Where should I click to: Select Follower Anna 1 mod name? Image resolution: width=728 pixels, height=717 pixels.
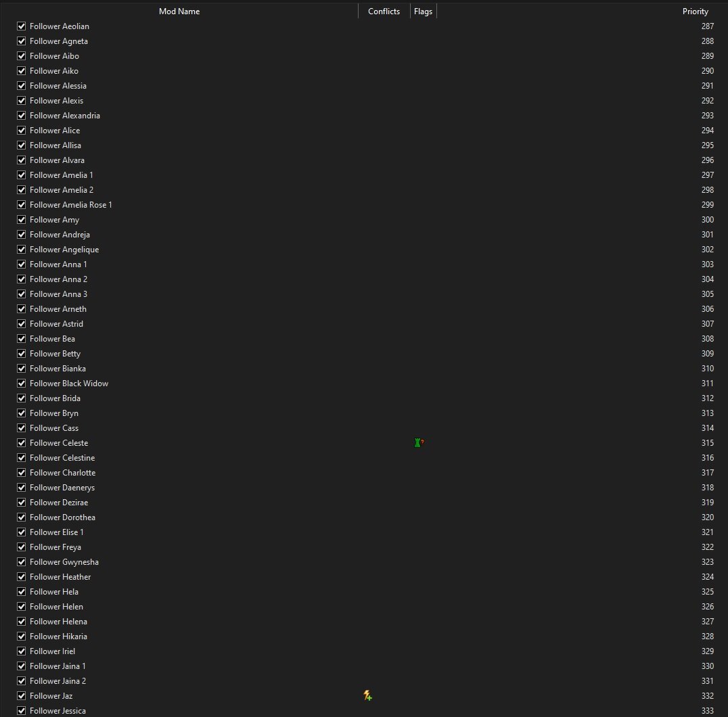click(x=58, y=264)
